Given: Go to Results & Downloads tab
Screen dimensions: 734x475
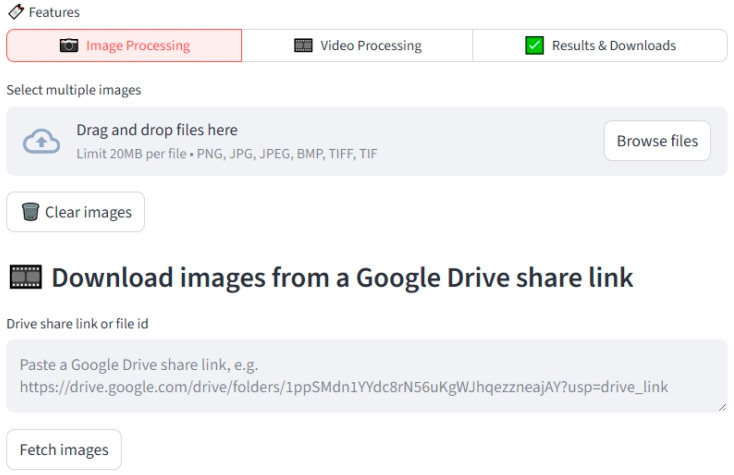Looking at the screenshot, I should coord(600,45).
